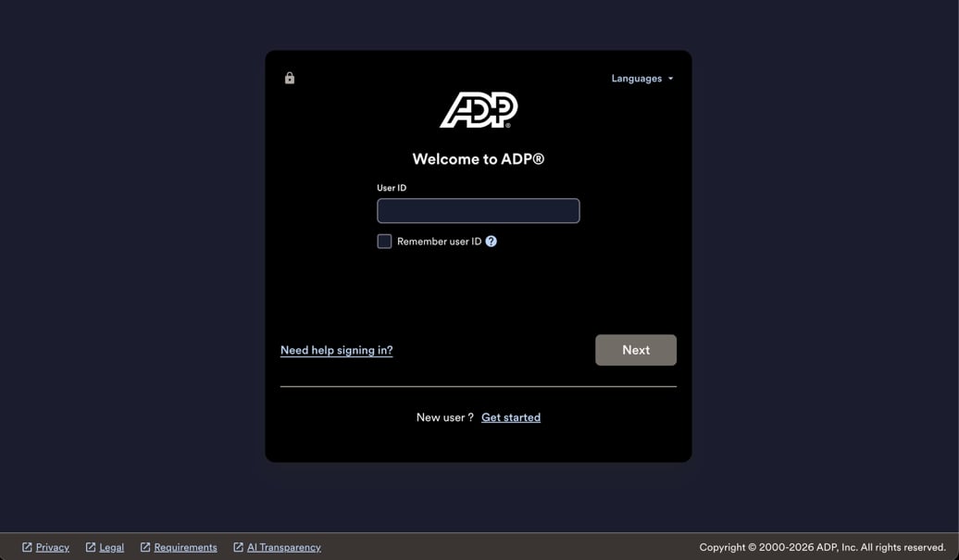Enable the Remember user ID checkbox
The height and width of the screenshot is (560, 959).
click(384, 242)
